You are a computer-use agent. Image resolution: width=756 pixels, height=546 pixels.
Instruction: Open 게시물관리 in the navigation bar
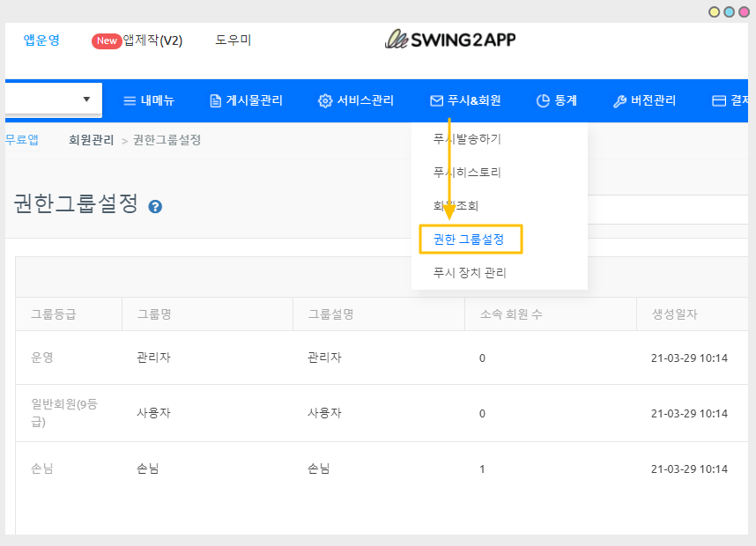click(x=246, y=100)
